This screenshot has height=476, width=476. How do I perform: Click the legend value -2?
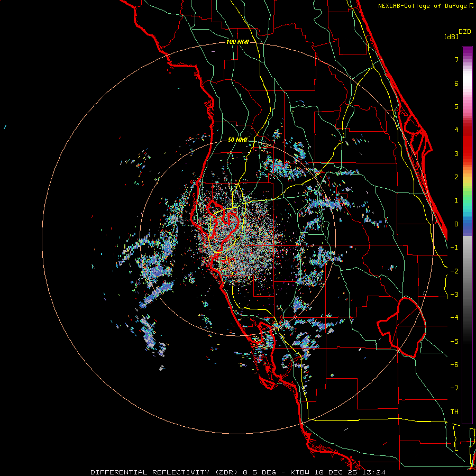pyautogui.click(x=454, y=271)
